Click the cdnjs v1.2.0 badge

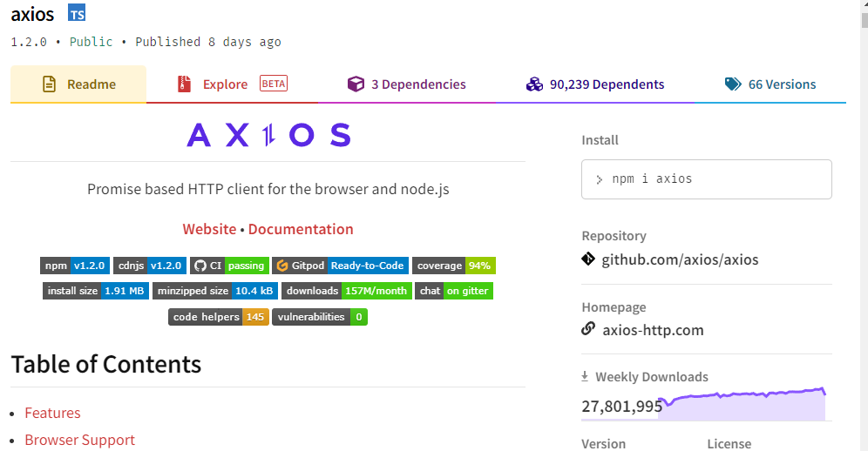pos(150,266)
